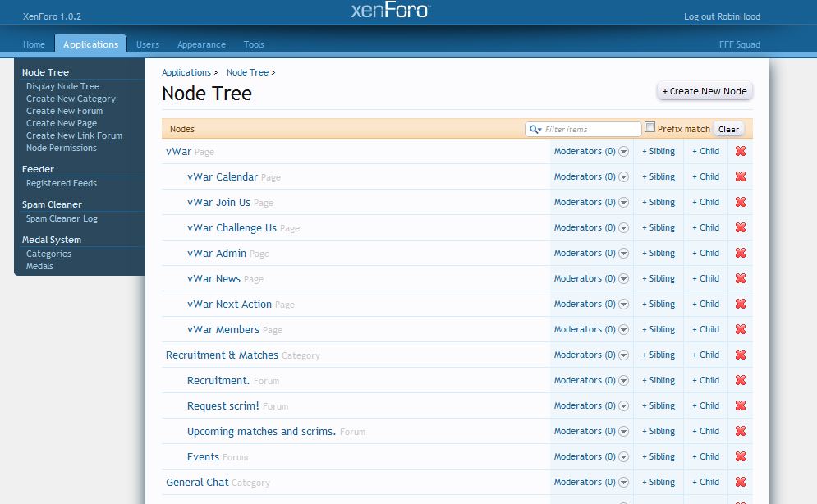Open moderators dropdown for vWar Calendar
This screenshot has height=504, width=817.
click(x=624, y=177)
